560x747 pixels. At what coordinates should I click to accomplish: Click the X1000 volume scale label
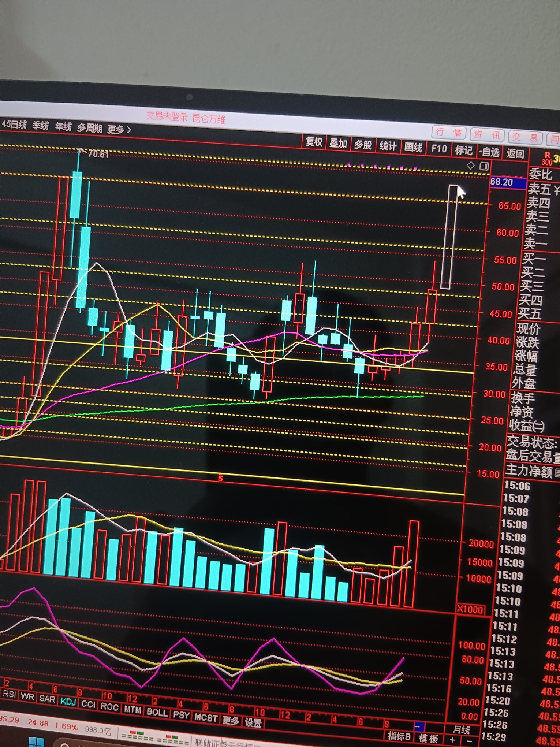tap(471, 610)
